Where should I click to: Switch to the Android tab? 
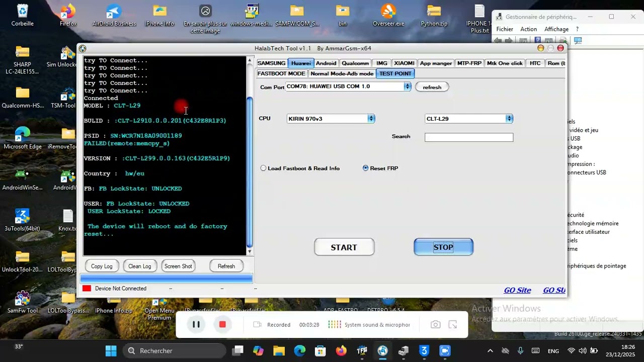pos(326,63)
